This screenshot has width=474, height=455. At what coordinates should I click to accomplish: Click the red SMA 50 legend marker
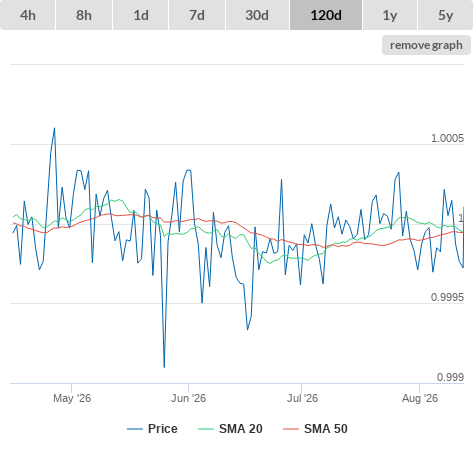coord(291,429)
